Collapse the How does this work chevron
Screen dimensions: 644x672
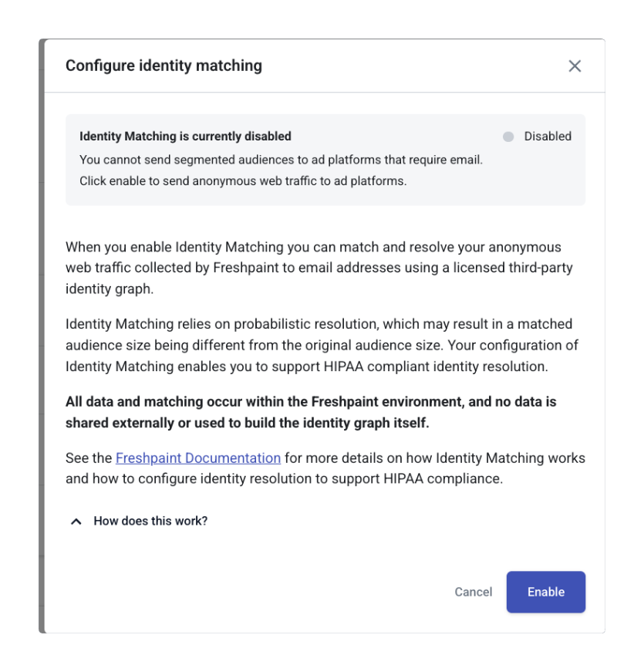(x=76, y=522)
